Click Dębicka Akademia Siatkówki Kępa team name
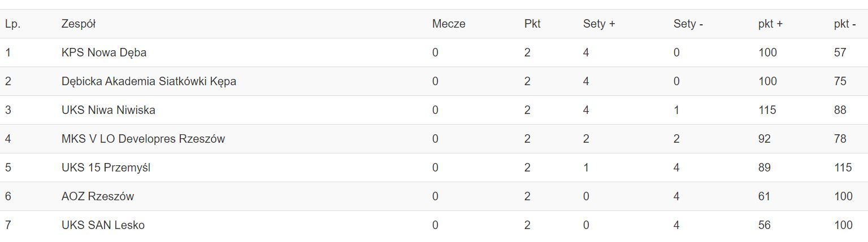The width and height of the screenshot is (868, 242). pos(149,81)
